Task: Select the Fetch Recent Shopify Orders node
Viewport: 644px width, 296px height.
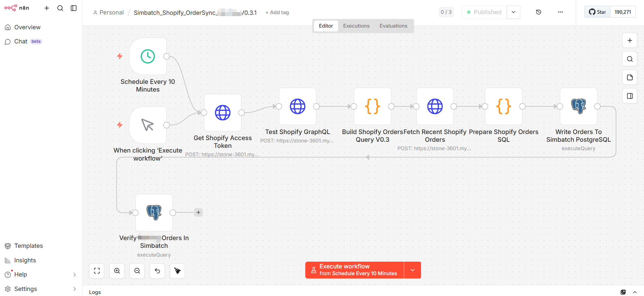Action: click(x=435, y=106)
